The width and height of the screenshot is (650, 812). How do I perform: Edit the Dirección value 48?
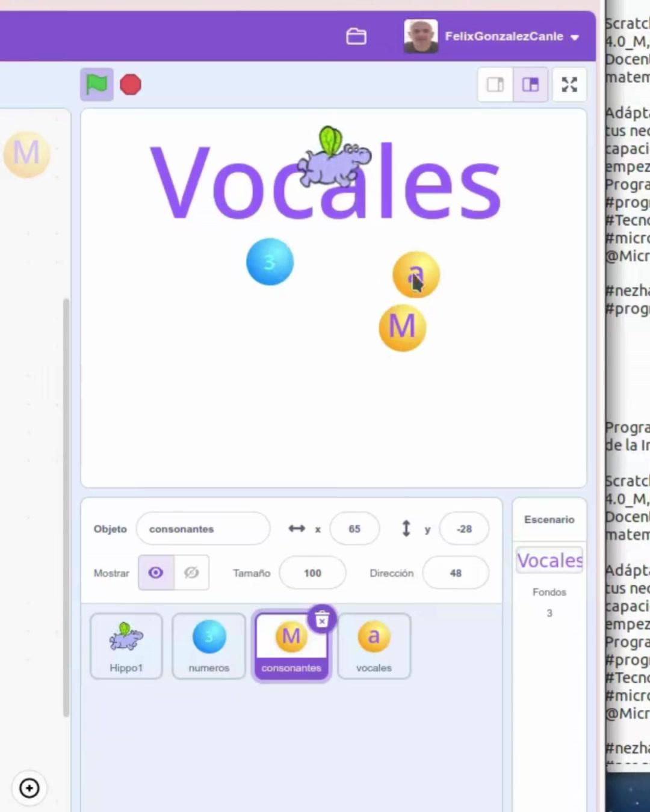[x=456, y=573]
